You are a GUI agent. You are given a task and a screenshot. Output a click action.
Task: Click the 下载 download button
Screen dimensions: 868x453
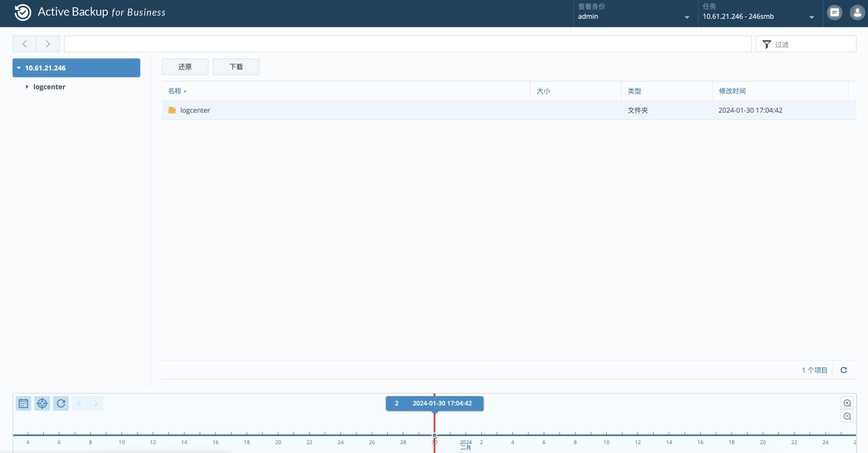click(x=236, y=67)
